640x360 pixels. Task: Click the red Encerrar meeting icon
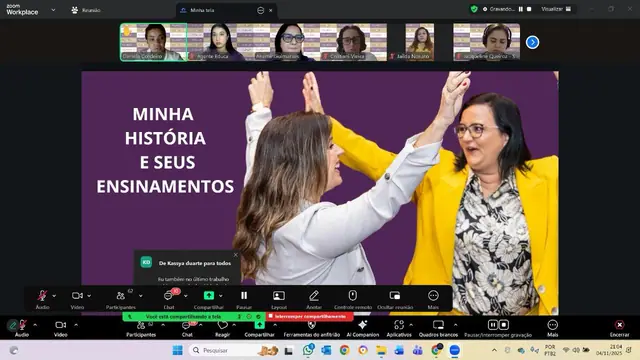(x=620, y=325)
